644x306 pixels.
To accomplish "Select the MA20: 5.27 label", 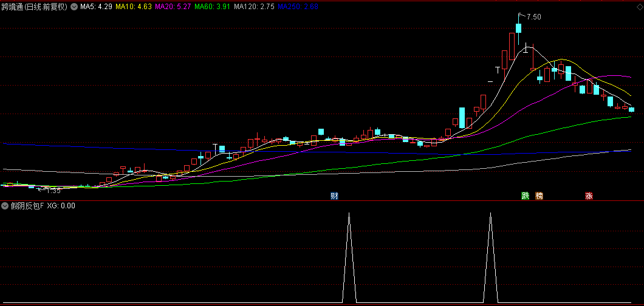I will [x=173, y=7].
